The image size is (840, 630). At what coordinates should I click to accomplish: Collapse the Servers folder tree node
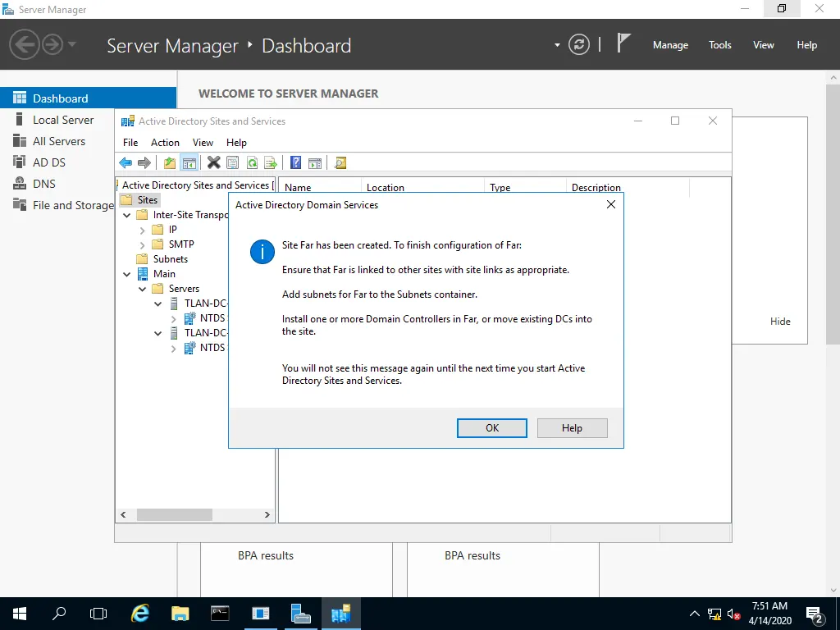(143, 290)
